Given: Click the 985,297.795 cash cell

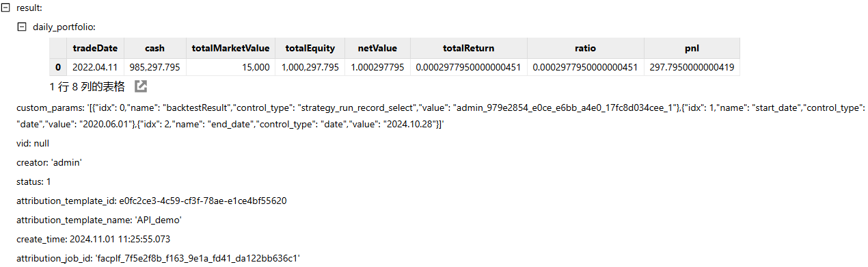Looking at the screenshot, I should (155, 67).
